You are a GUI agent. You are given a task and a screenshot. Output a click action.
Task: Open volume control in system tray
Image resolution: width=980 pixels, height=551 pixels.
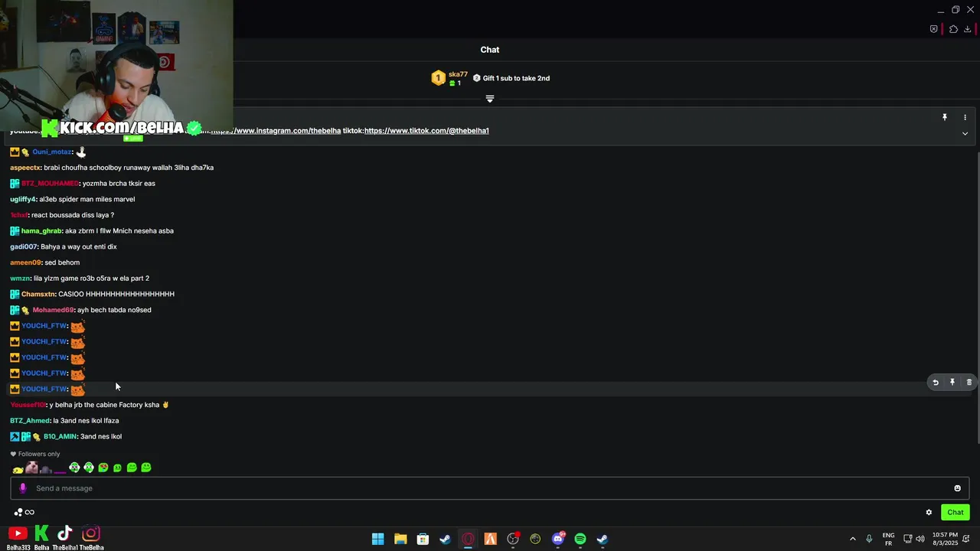coord(920,539)
